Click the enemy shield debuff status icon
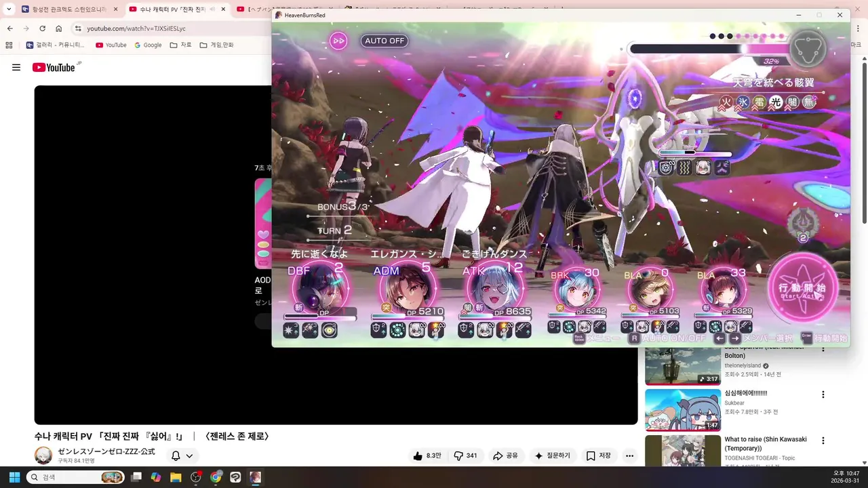Image resolution: width=868 pixels, height=488 pixels. [667, 167]
